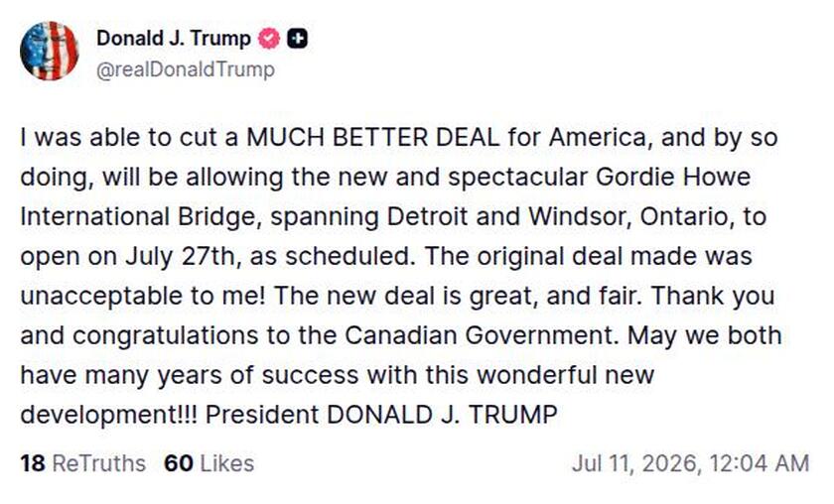834x504 pixels.
Task: Click the 12:04 AM time text
Action: click(759, 463)
